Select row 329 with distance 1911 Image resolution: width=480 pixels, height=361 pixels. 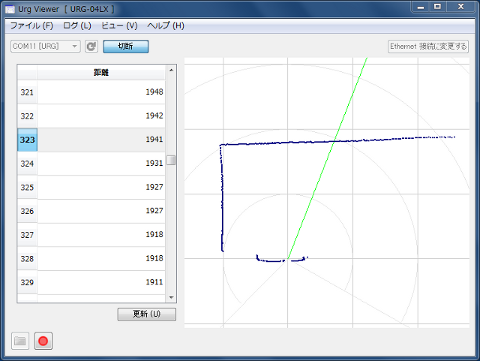[x=91, y=282]
